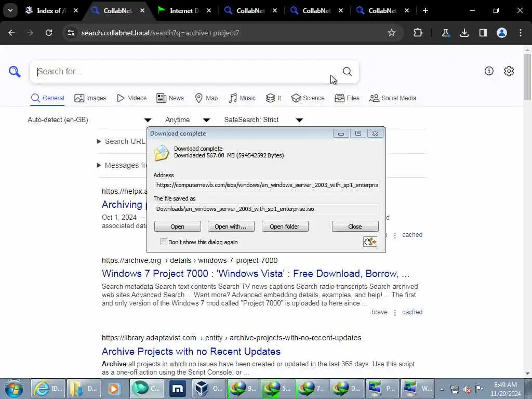Bookmark this page with the star icon

(392, 33)
